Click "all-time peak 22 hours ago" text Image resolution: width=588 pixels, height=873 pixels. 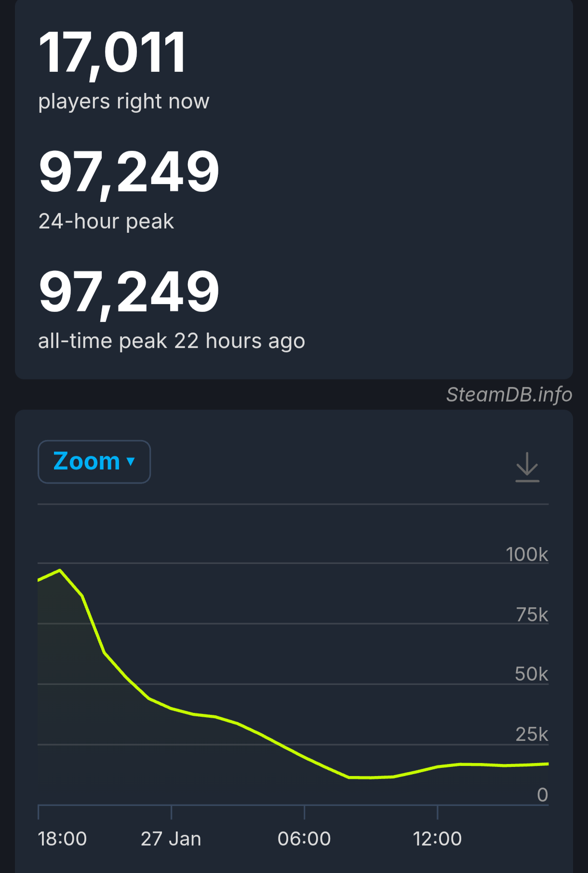coord(172,341)
